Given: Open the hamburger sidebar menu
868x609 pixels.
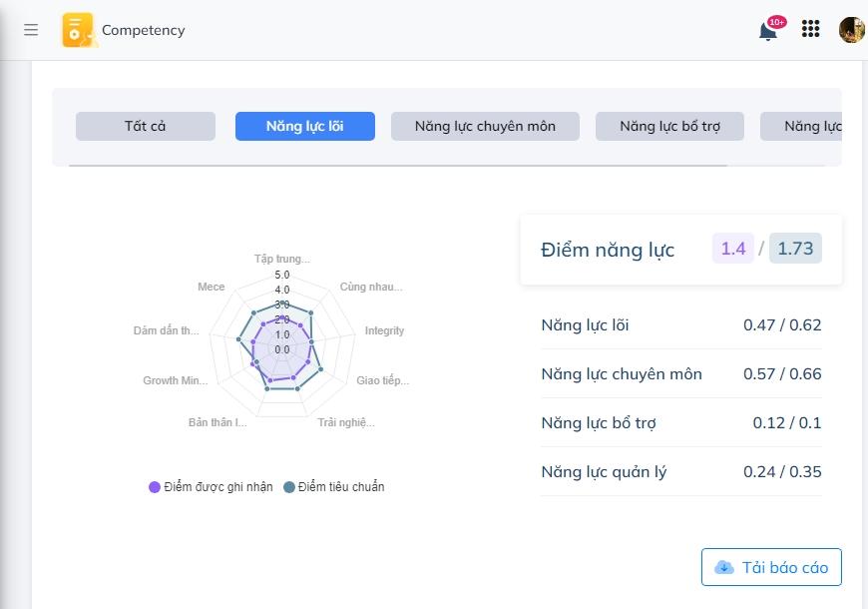Looking at the screenshot, I should pyautogui.click(x=31, y=30).
